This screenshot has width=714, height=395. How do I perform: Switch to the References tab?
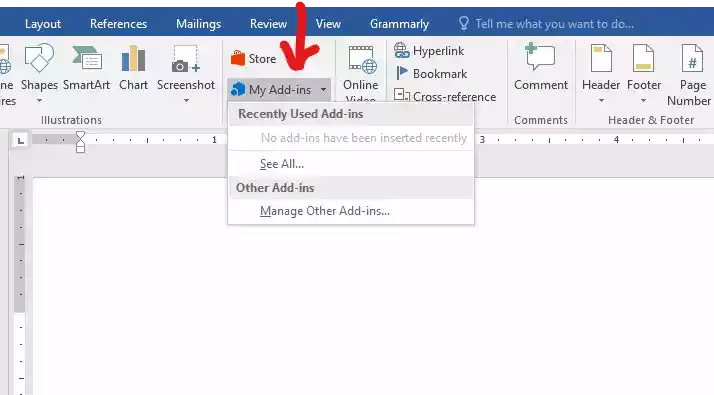point(118,24)
